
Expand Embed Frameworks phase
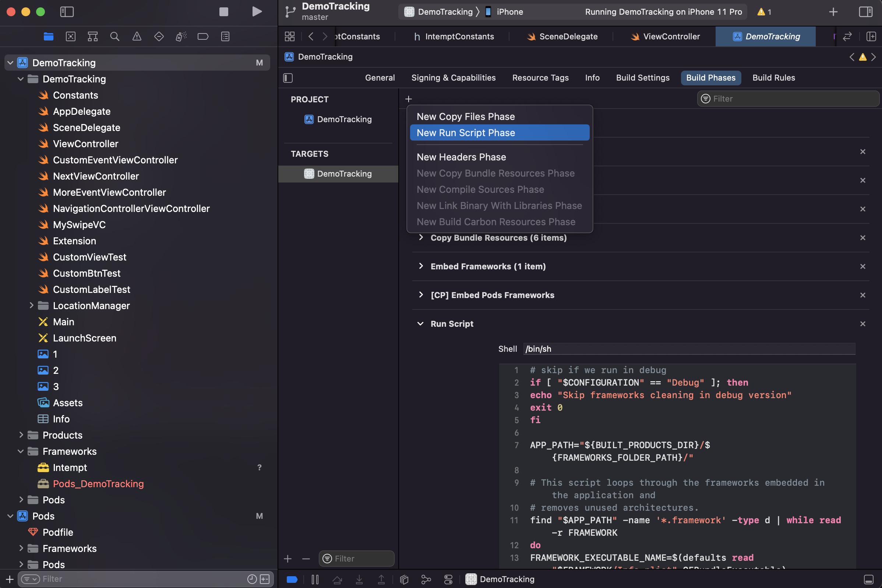pyautogui.click(x=421, y=266)
